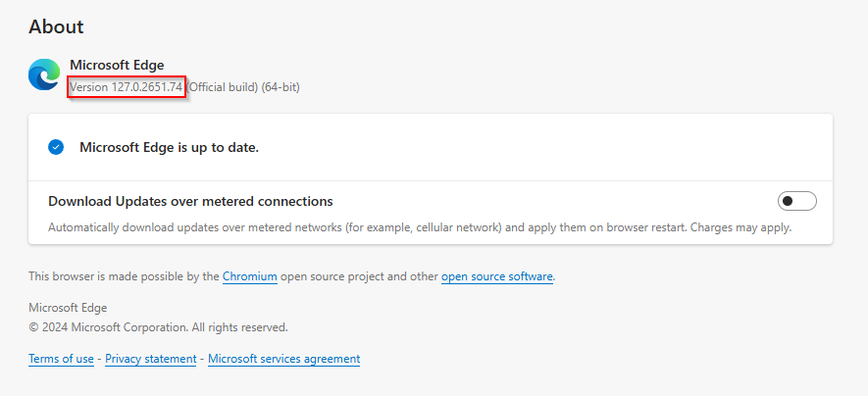This screenshot has width=868, height=396.
Task: Click the 'Charges may apply' sentence
Action: pos(741,227)
